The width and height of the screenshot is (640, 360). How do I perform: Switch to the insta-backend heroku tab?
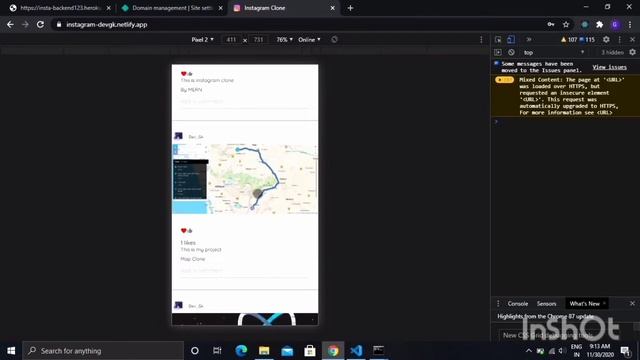click(60, 8)
